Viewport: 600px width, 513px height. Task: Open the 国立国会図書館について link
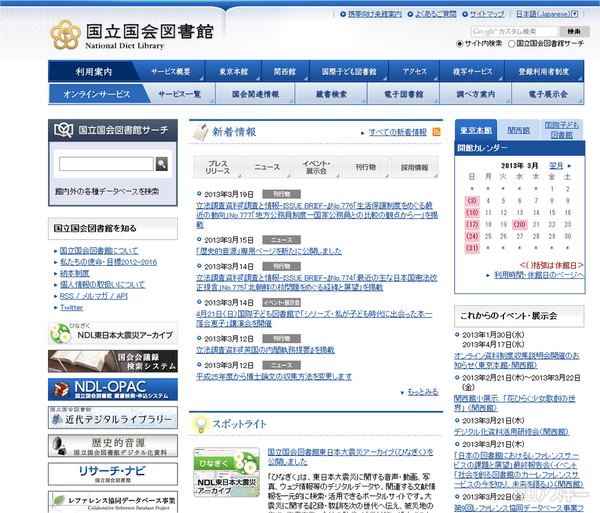(99, 251)
